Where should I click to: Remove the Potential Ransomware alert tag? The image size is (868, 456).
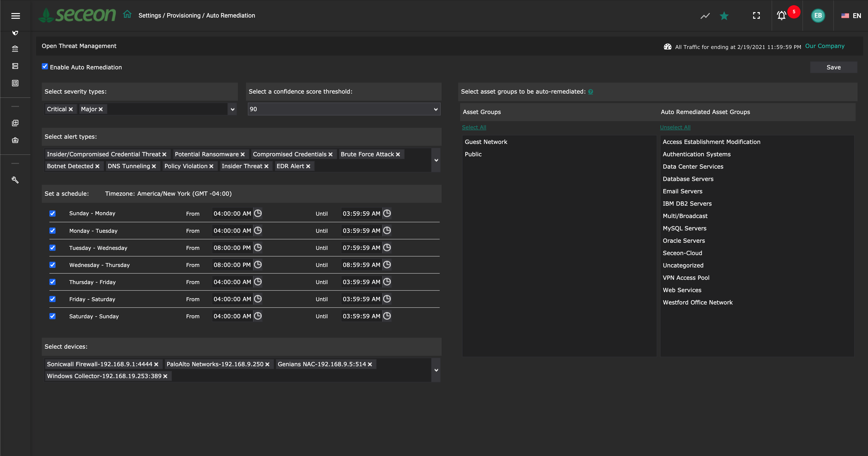[x=243, y=154]
